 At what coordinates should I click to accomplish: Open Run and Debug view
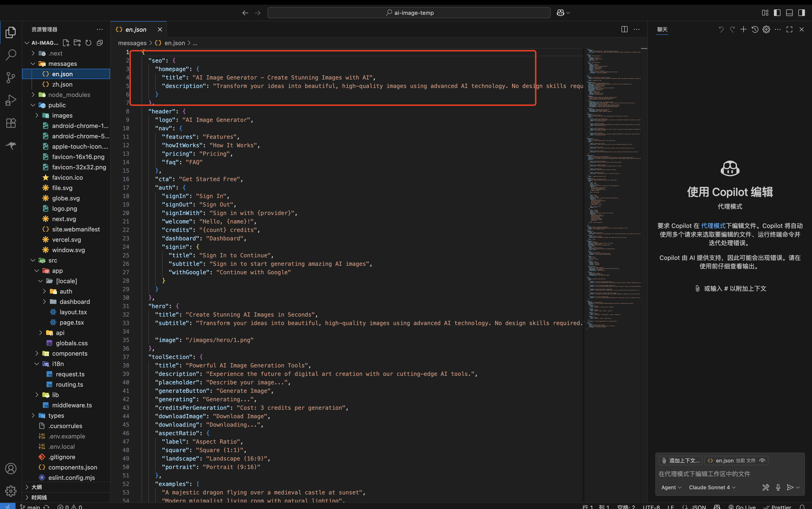(11, 100)
